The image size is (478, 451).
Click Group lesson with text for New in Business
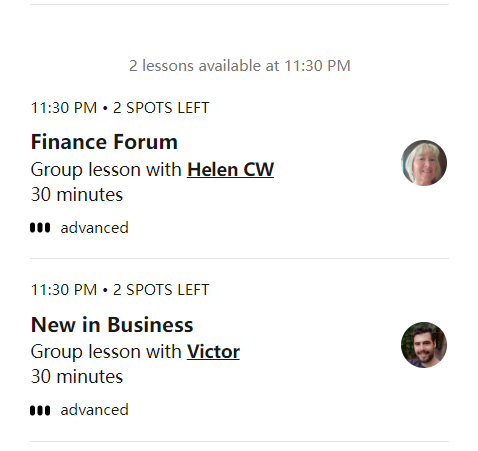[106, 352]
